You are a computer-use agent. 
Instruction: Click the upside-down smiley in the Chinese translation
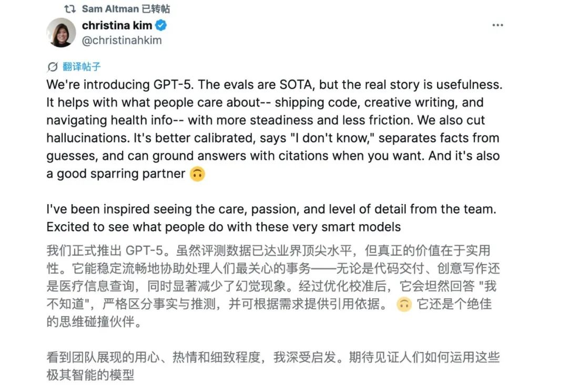(403, 304)
